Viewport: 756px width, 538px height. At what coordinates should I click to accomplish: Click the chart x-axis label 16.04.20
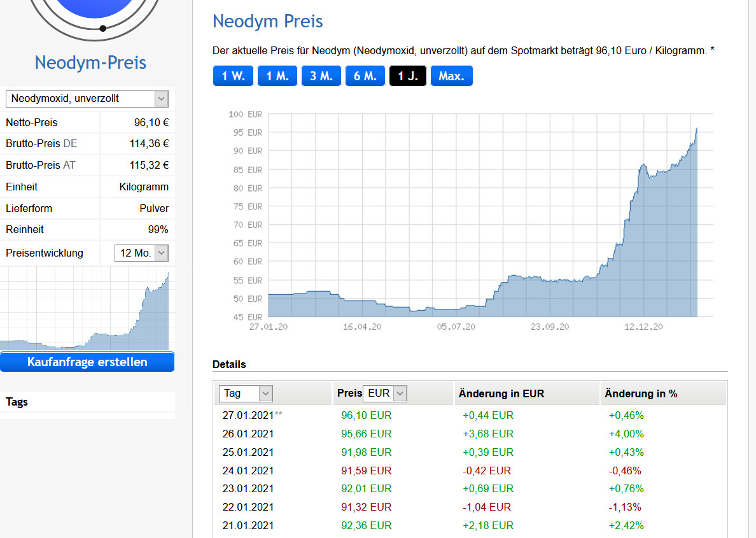(x=362, y=327)
